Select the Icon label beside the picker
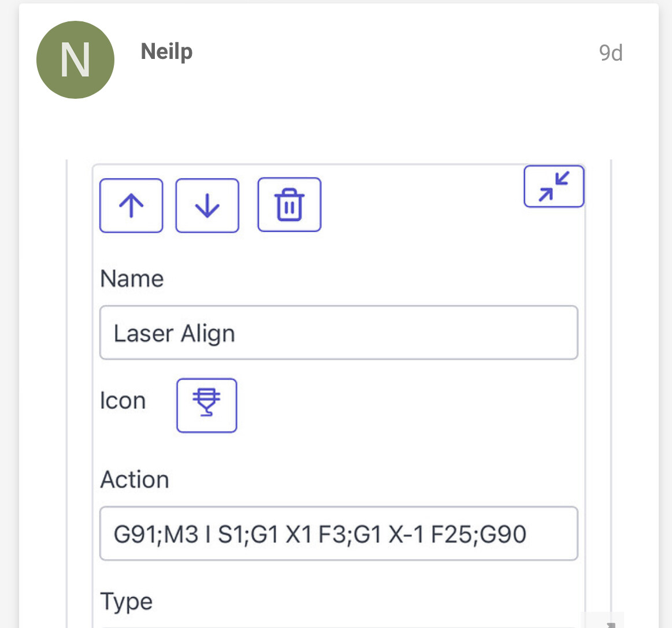The height and width of the screenshot is (628, 672). [122, 401]
